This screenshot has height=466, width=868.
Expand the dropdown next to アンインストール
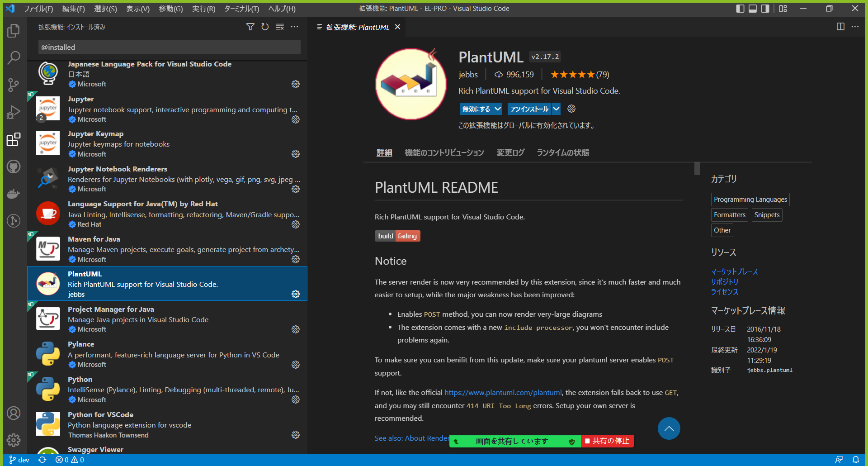[556, 109]
